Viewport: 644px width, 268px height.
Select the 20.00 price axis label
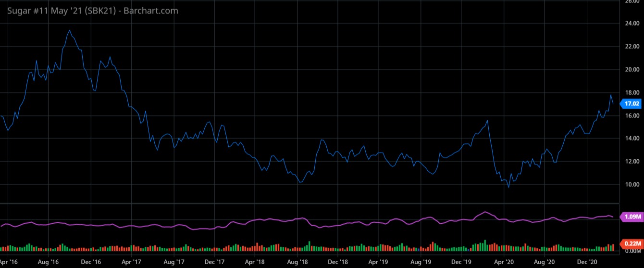click(x=630, y=69)
